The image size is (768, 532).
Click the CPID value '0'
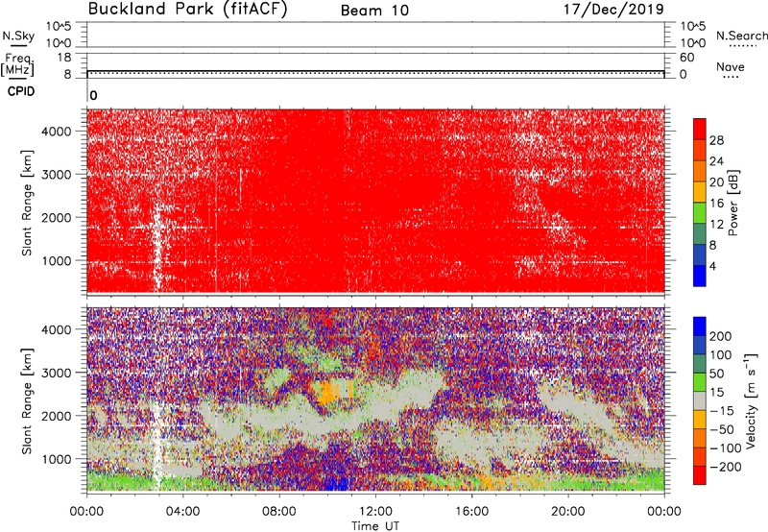point(93,95)
